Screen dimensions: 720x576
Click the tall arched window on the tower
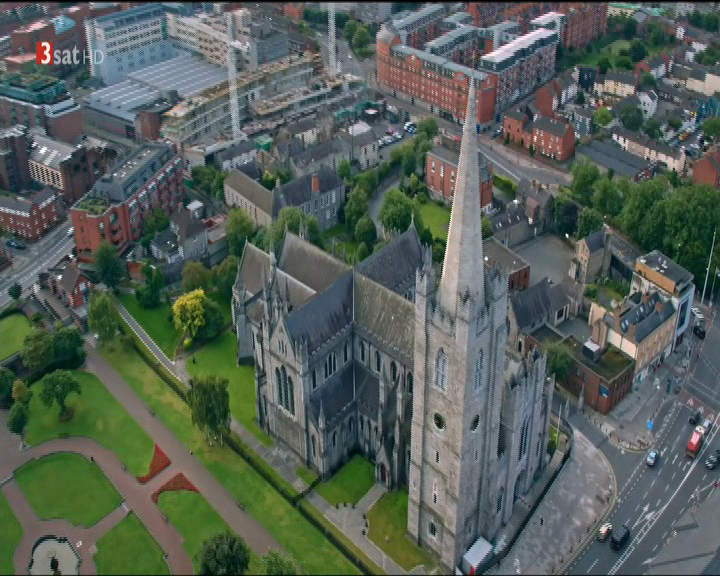coord(440,369)
